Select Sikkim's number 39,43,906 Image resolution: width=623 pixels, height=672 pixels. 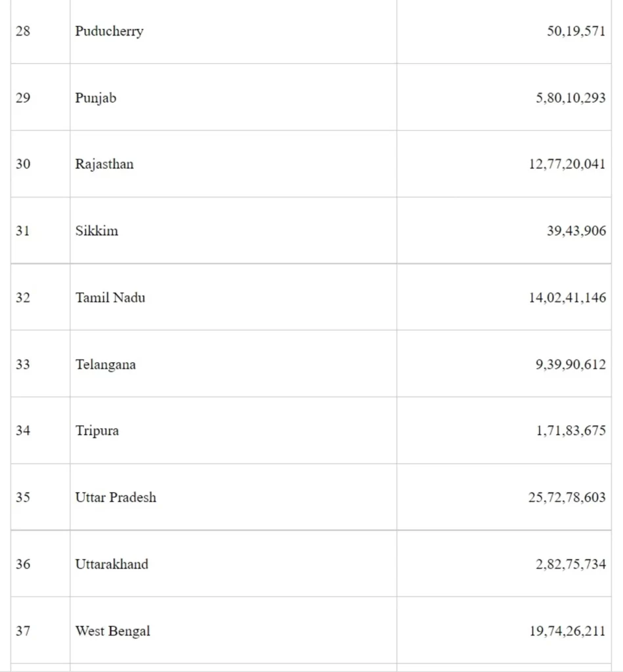(x=576, y=231)
